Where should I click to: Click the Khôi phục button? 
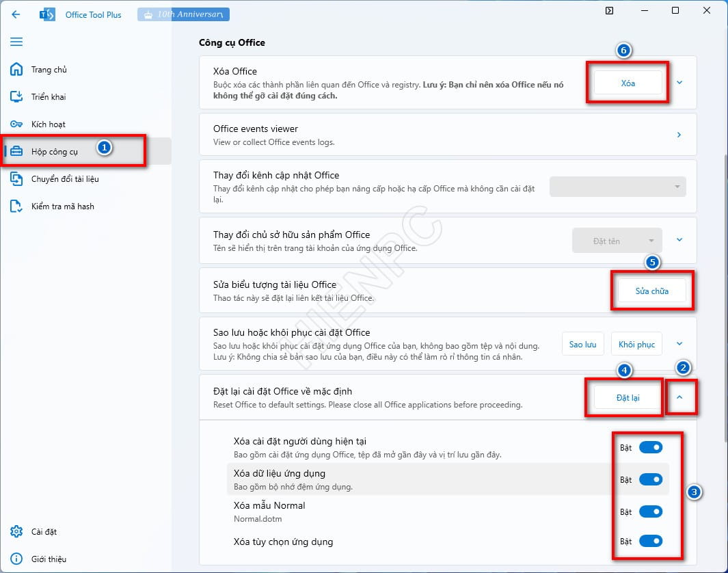(x=636, y=344)
